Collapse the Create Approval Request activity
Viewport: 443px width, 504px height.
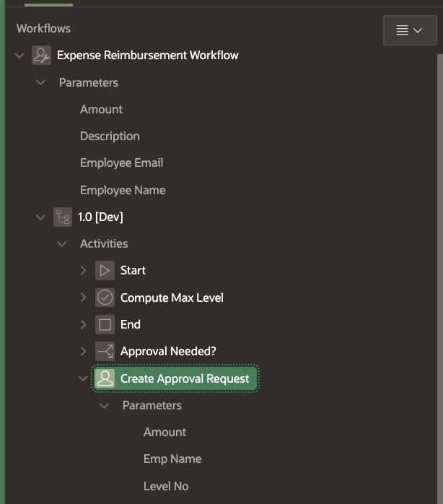tap(84, 378)
